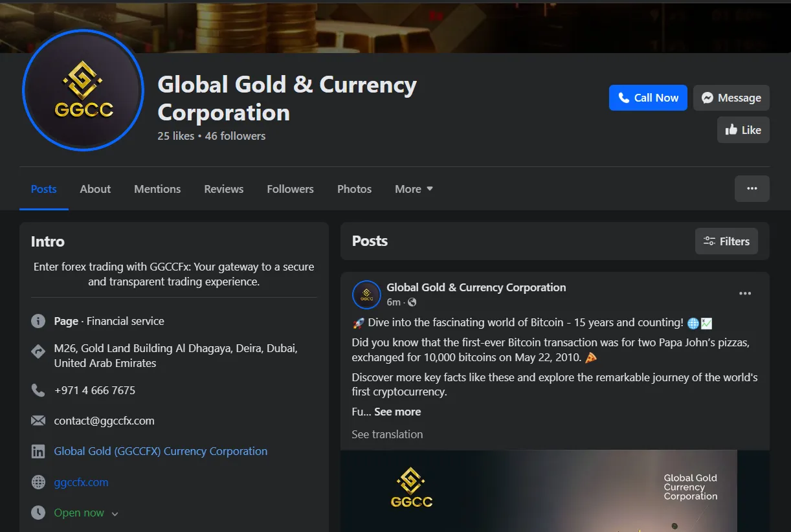Click the Message button

731,98
